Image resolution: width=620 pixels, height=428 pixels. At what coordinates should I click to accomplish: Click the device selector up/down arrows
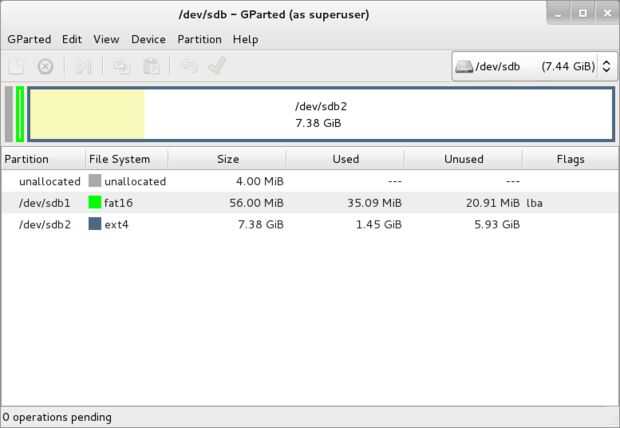(607, 66)
